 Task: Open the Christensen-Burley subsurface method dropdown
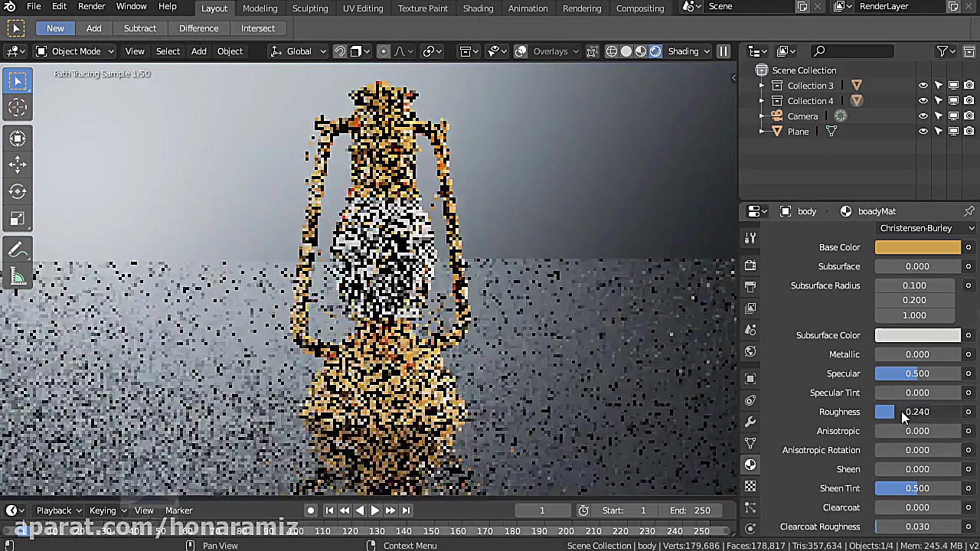(x=926, y=228)
